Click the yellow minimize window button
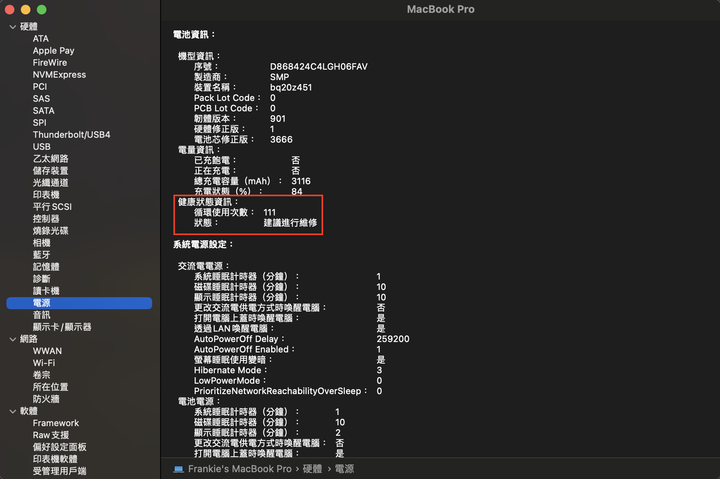Image resolution: width=720 pixels, height=479 pixels. click(26, 10)
